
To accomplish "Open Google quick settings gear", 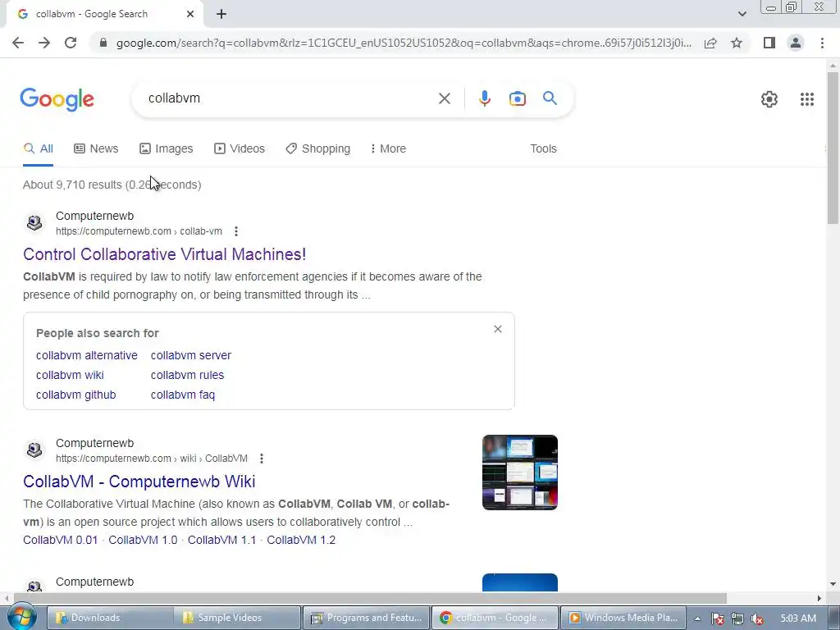I will tap(769, 99).
